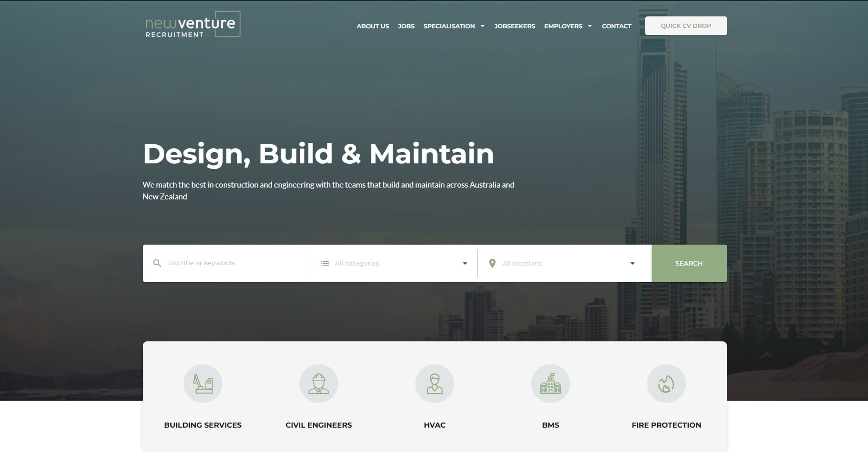Click the magnifying glass in the search bar
868x455 pixels.
(157, 263)
